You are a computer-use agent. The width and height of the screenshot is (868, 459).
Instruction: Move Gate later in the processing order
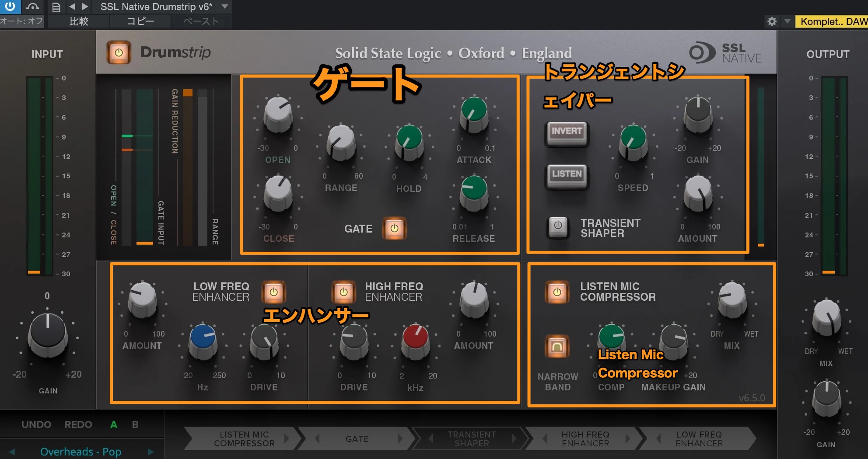tap(399, 438)
